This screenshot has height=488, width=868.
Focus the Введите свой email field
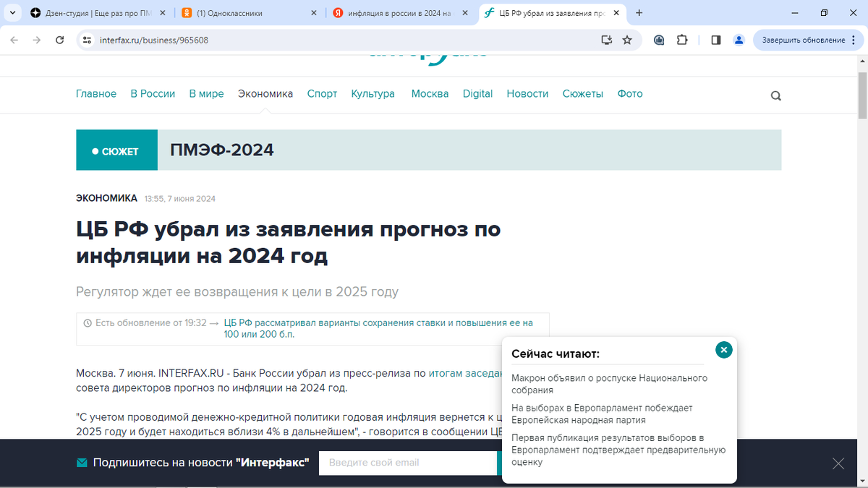pyautogui.click(x=408, y=463)
